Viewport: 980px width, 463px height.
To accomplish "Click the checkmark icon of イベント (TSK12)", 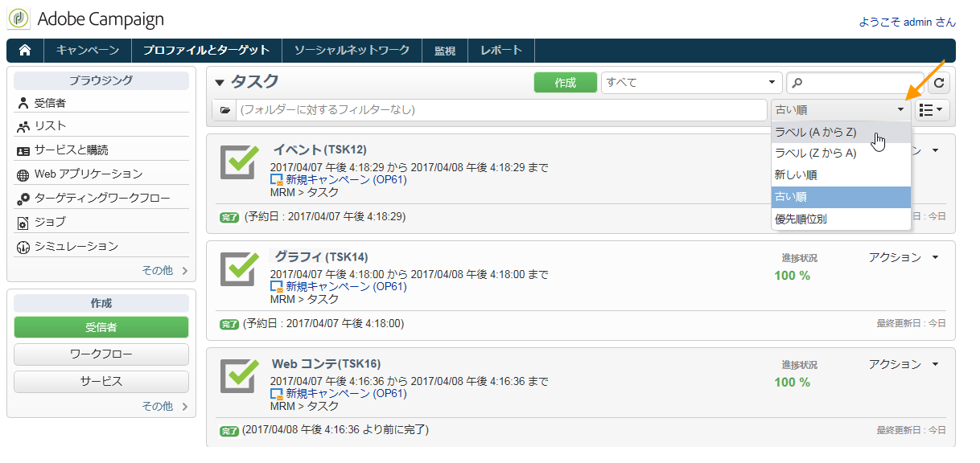I will (240, 162).
